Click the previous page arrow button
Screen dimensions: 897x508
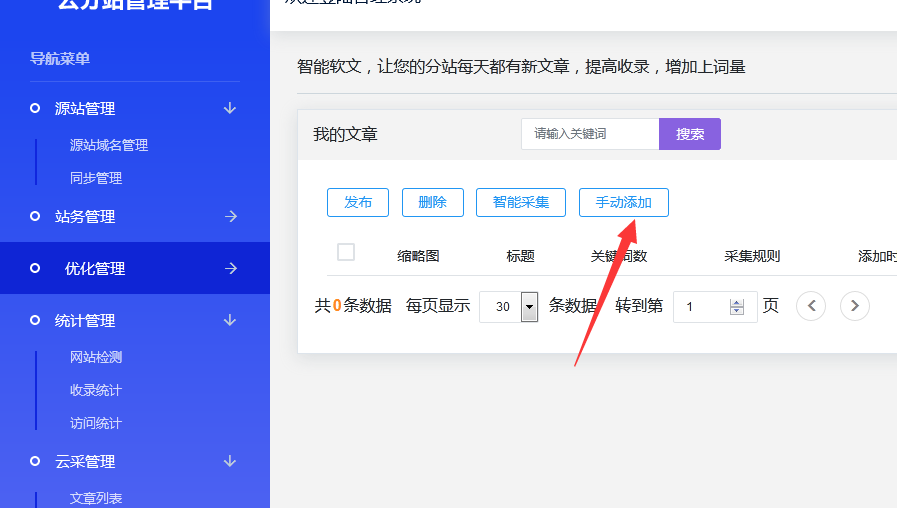click(810, 306)
